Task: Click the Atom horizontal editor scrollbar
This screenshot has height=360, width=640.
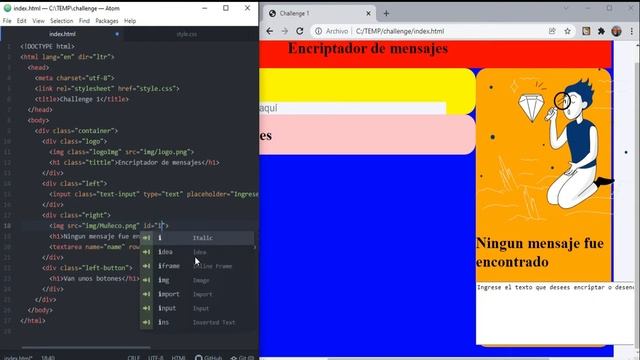Action: click(86, 348)
